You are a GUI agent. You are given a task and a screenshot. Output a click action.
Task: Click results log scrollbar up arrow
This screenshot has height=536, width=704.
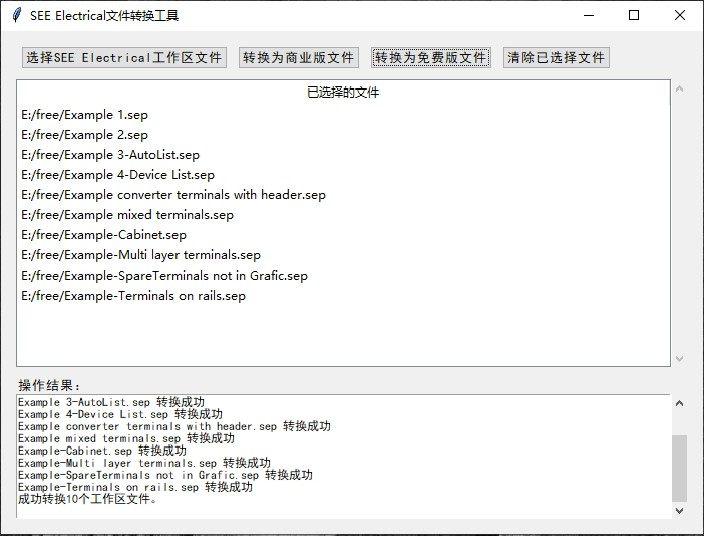[679, 403]
